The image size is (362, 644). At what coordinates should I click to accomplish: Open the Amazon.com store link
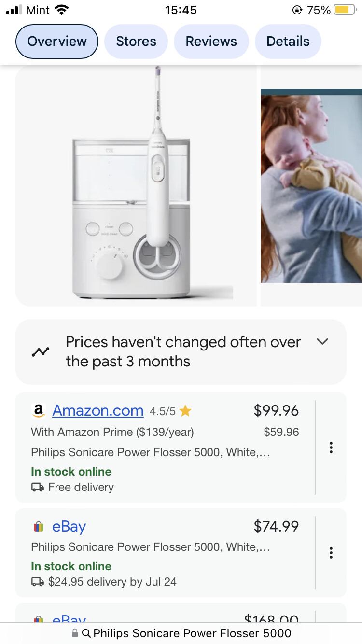tap(98, 411)
